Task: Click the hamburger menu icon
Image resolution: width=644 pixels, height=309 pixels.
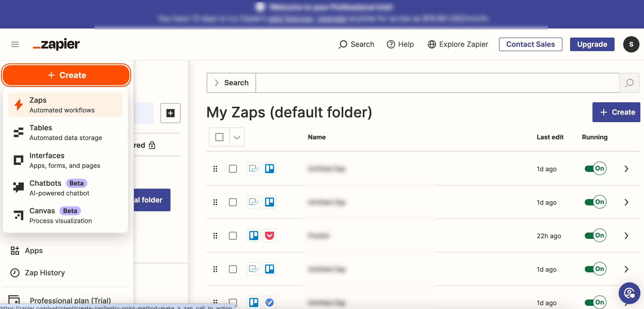Action: [x=15, y=44]
